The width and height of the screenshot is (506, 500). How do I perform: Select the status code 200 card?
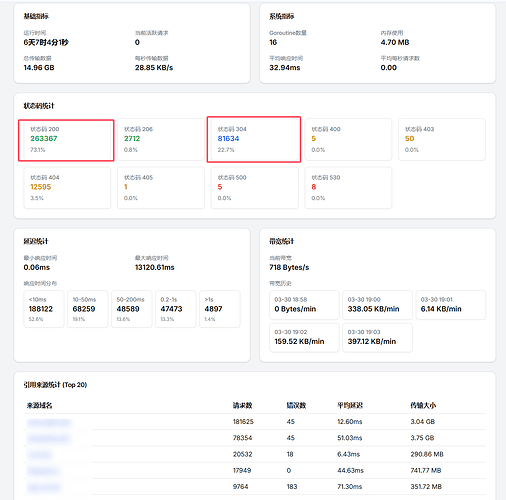(67, 140)
